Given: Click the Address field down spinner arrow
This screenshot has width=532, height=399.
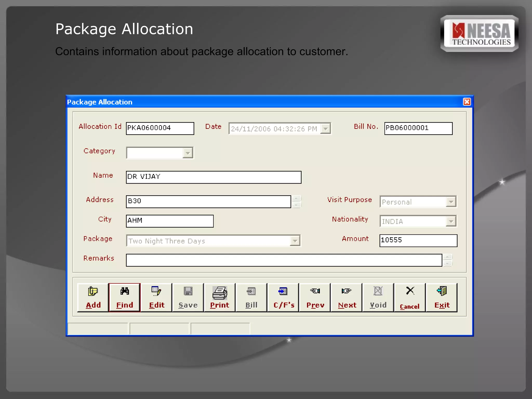Looking at the screenshot, I should point(296,205).
